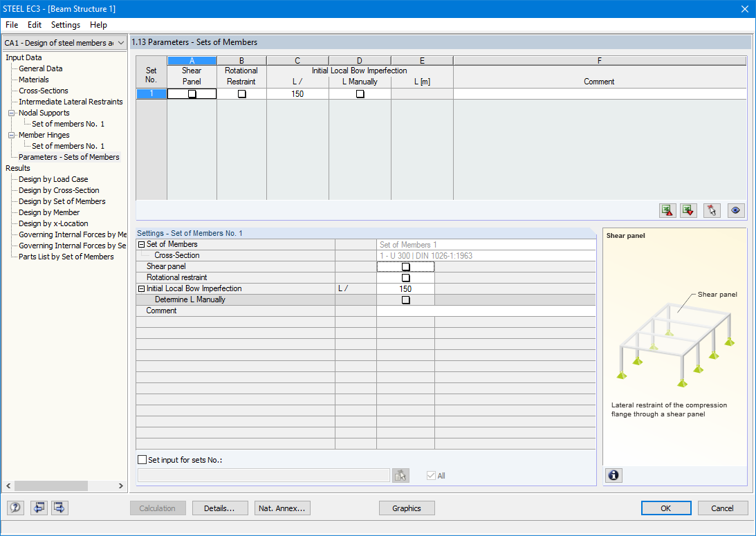Viewport: 756px width, 536px height.
Task: Open the File menu
Action: click(x=12, y=25)
